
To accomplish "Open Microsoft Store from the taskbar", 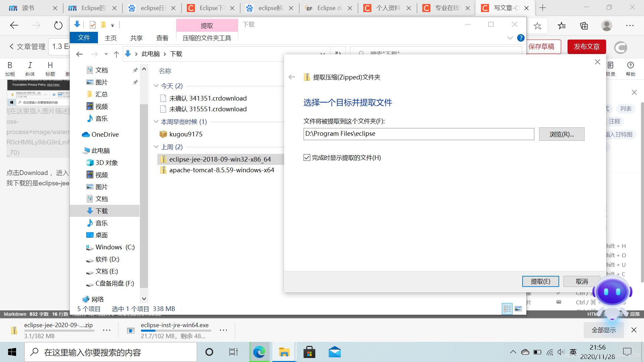I will [x=309, y=352].
